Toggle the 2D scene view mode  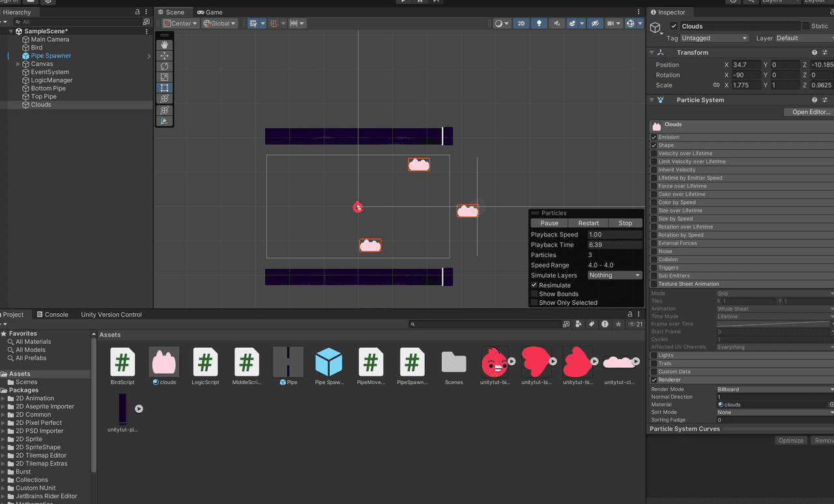521,23
